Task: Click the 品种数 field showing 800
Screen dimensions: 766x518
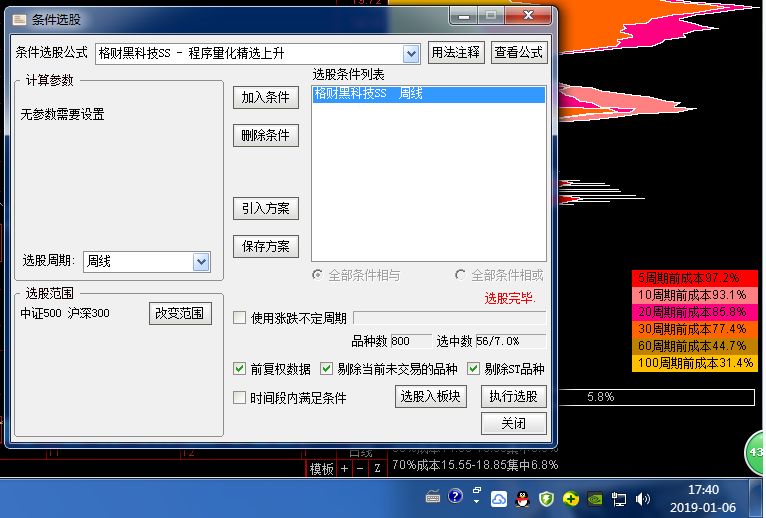Action: tap(411, 341)
